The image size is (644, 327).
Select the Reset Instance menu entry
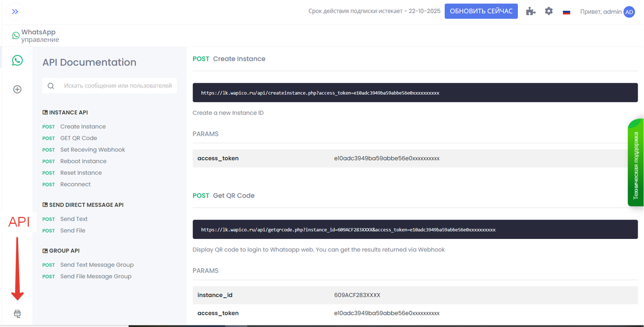tap(80, 172)
